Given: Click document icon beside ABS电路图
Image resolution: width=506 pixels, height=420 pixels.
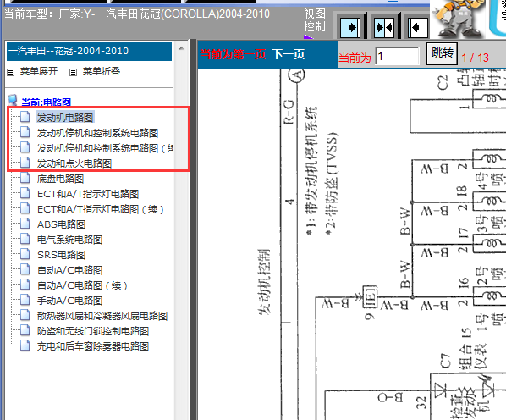Looking at the screenshot, I should tap(25, 224).
